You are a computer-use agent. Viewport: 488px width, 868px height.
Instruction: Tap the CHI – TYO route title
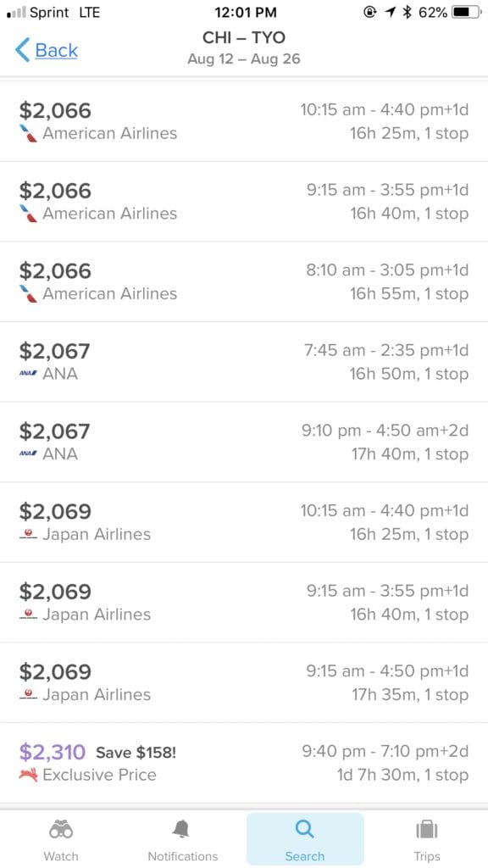244,37
